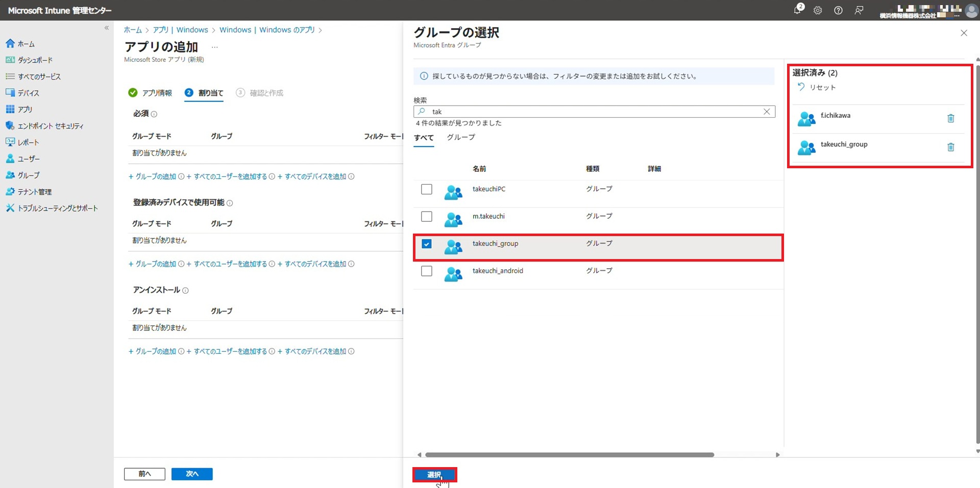Check the m.takeuchi group checkbox
Image resolution: width=980 pixels, height=488 pixels.
tap(427, 217)
